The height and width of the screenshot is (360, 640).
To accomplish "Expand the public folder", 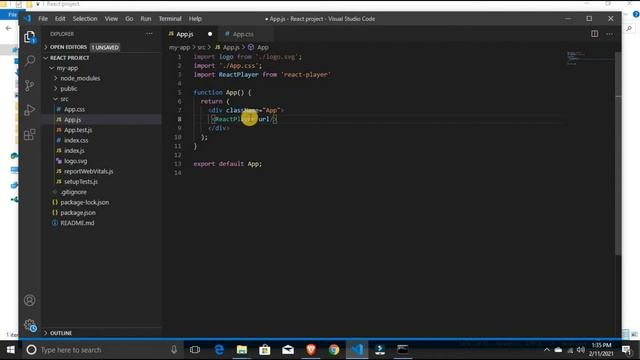I will pos(69,89).
